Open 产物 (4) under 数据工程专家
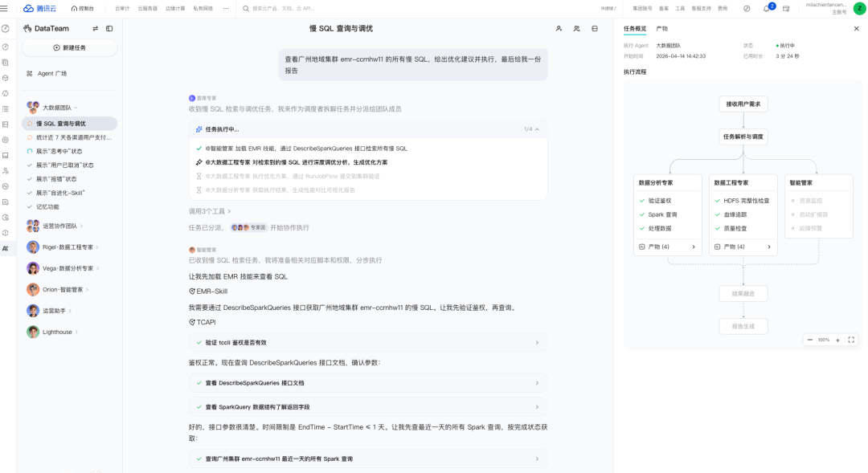868x473 pixels. pos(743,247)
